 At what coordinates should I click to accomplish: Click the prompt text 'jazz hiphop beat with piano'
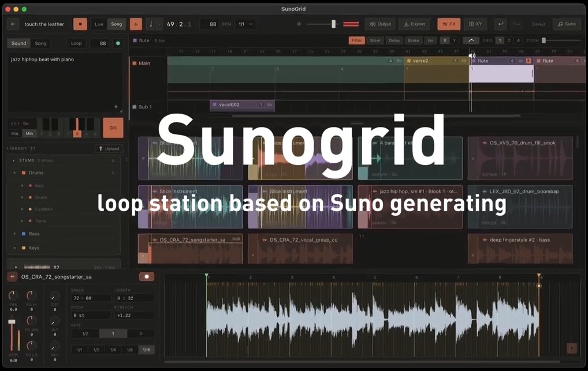(42, 59)
